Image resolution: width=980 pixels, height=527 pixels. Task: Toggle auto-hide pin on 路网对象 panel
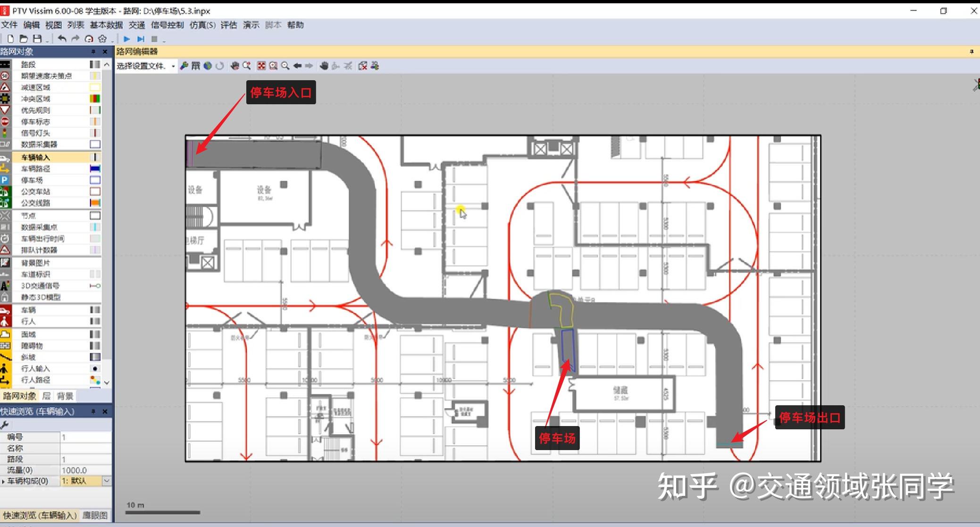93,51
